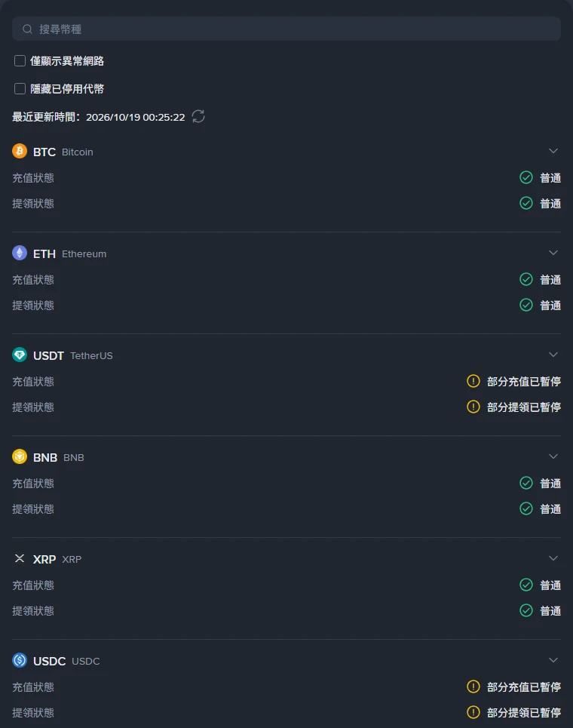Click USDC withdrawal warning icon
Image resolution: width=573 pixels, height=728 pixels.
(473, 711)
